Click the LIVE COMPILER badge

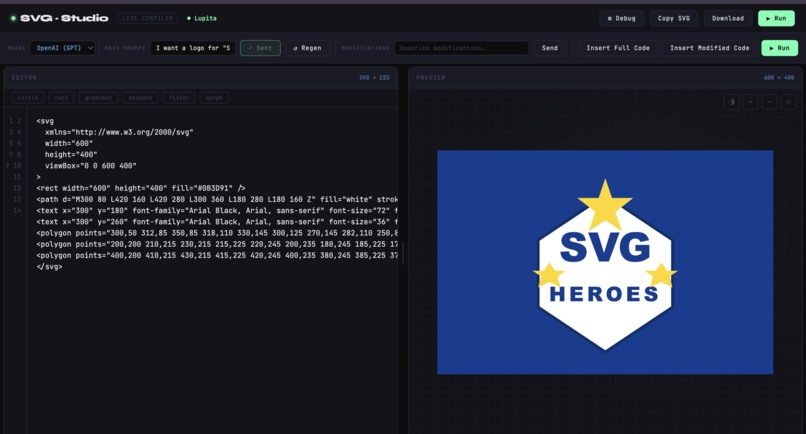[x=148, y=18]
